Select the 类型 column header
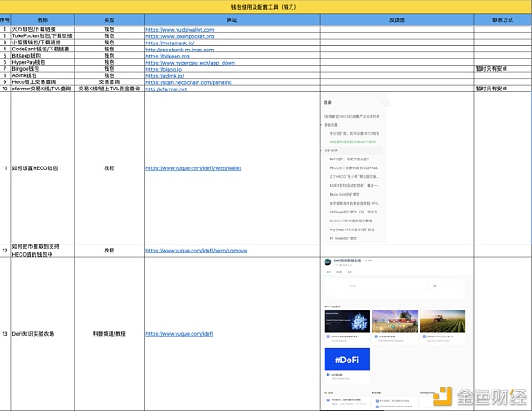Image resolution: width=532 pixels, height=411 pixels. [109, 20]
